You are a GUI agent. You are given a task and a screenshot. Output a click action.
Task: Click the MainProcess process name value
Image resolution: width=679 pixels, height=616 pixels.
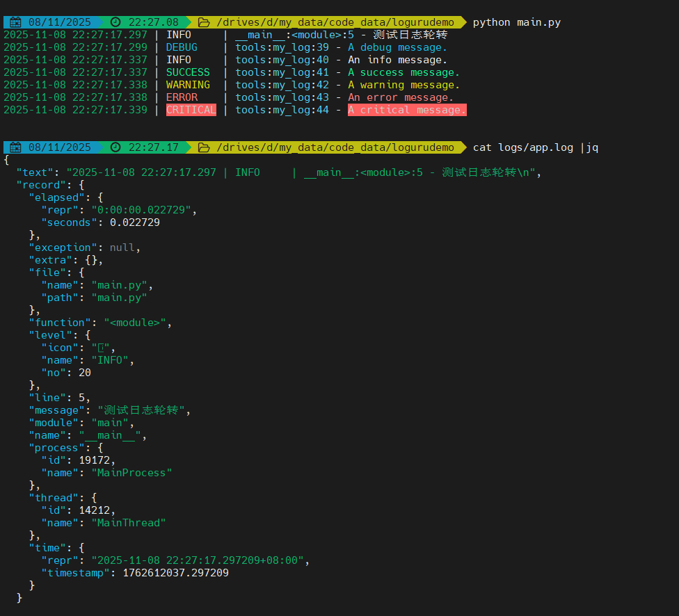coord(131,472)
